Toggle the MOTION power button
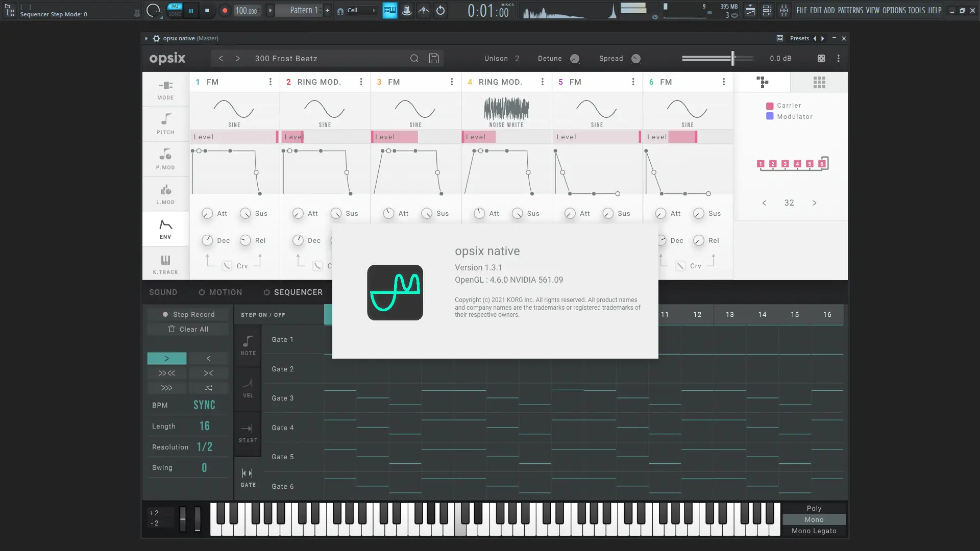Viewport: 980px width, 551px height. [x=202, y=292]
